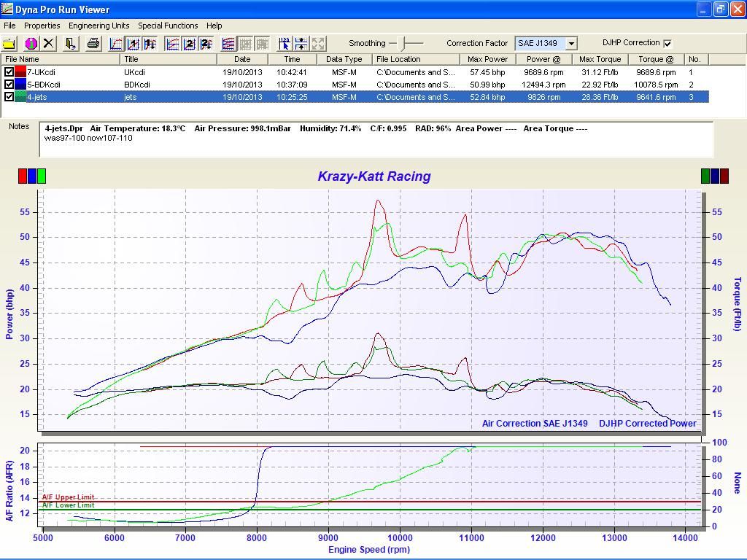747x560 pixels.
Task: Click the magenta run information icon
Action: (31, 44)
